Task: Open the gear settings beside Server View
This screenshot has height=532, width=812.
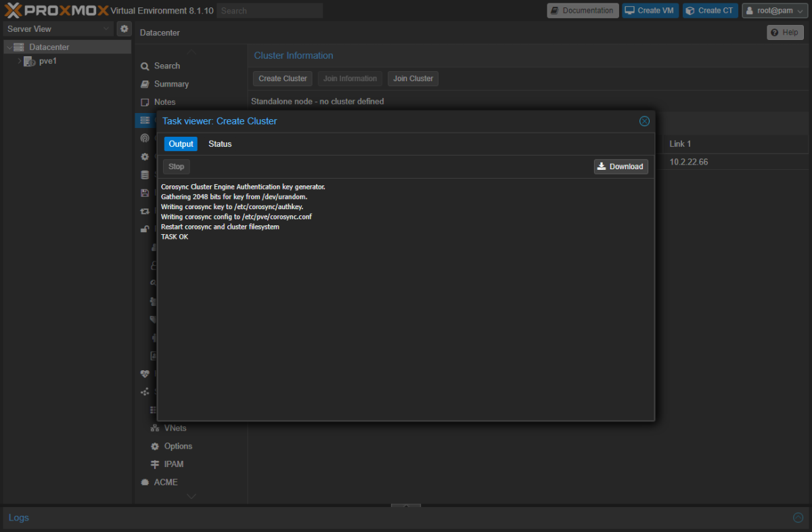Action: tap(124, 29)
